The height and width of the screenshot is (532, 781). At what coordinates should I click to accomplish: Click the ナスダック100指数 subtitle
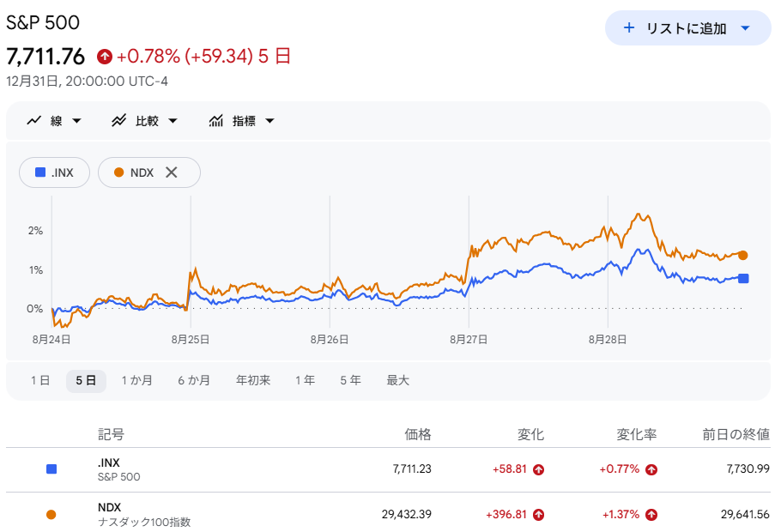(x=144, y=522)
